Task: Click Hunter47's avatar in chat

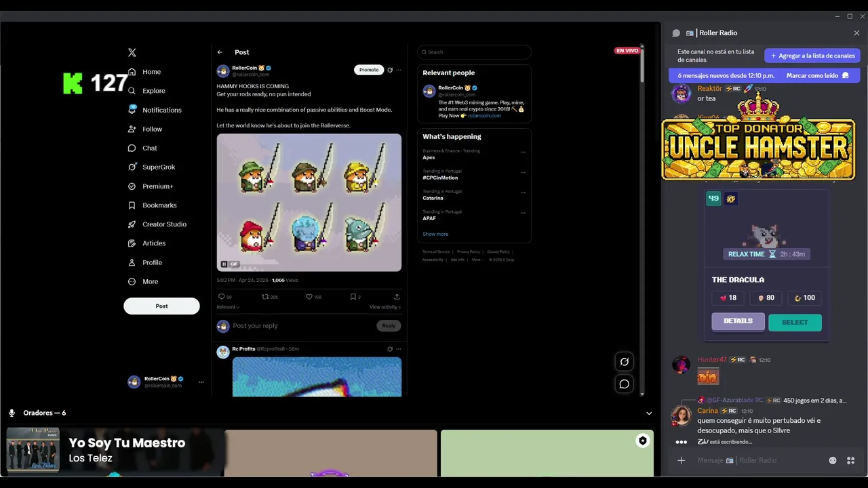Action: 681,365
